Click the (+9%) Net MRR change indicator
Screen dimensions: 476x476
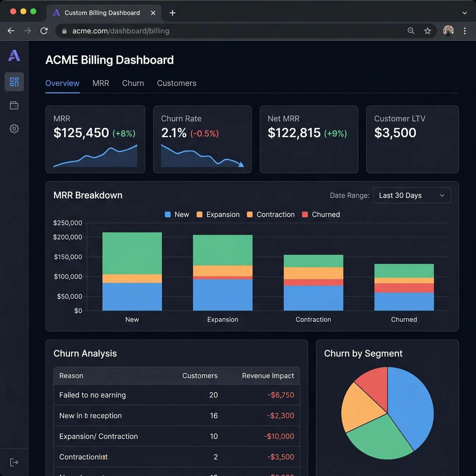[x=335, y=134]
